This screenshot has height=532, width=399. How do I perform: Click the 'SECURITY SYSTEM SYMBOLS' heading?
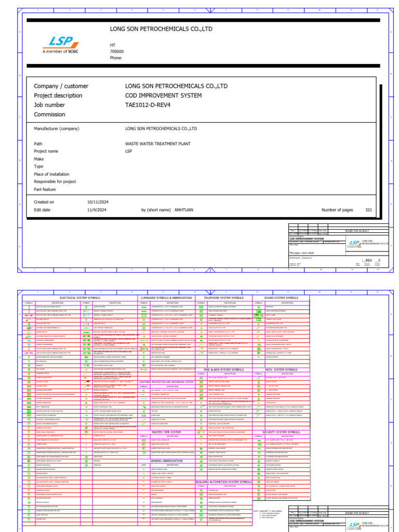tap(281, 432)
